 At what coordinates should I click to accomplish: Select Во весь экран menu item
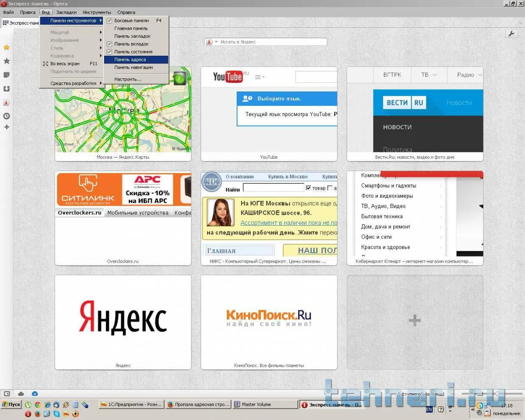click(72, 64)
